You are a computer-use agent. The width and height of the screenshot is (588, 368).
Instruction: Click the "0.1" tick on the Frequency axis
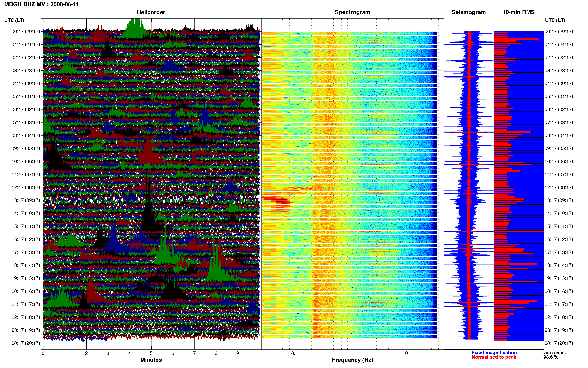[295, 353]
